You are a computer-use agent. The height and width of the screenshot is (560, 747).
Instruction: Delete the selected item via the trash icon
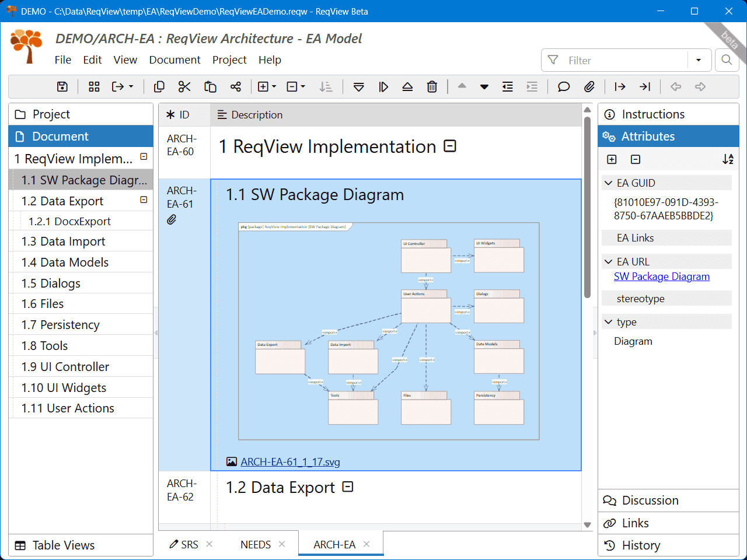432,86
